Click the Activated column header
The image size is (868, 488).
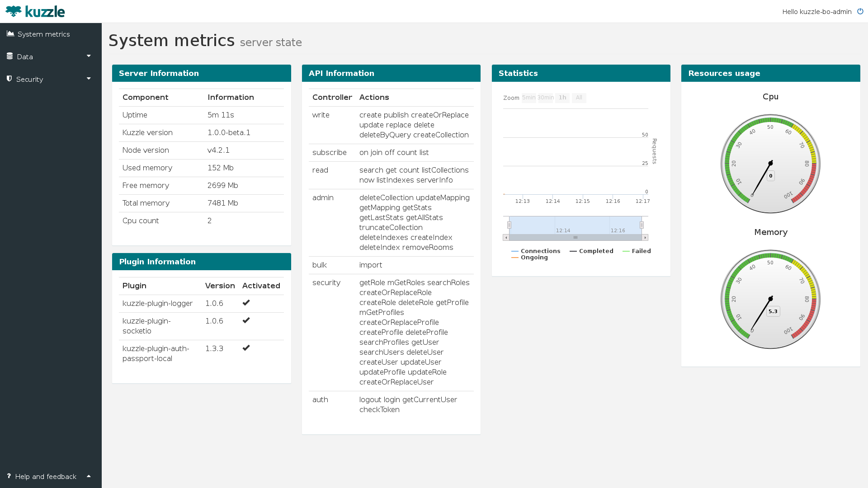point(261,286)
